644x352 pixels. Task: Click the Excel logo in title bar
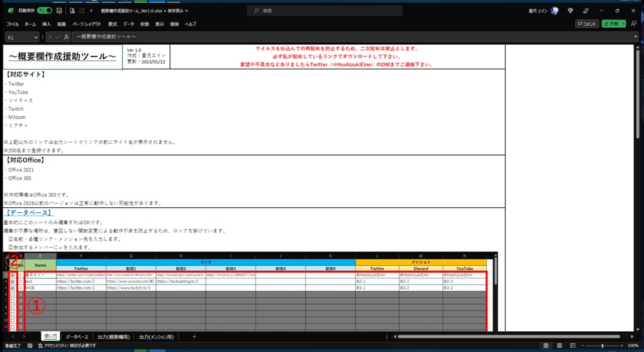coord(11,11)
